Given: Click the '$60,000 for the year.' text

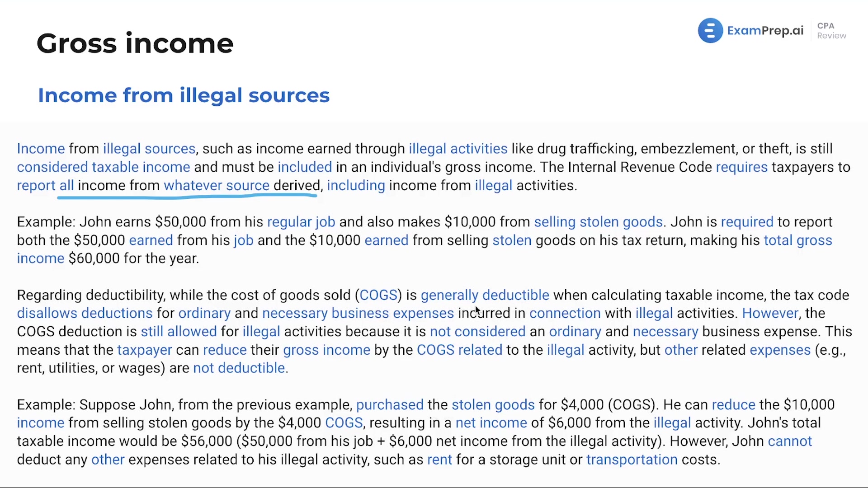Looking at the screenshot, I should [x=134, y=258].
